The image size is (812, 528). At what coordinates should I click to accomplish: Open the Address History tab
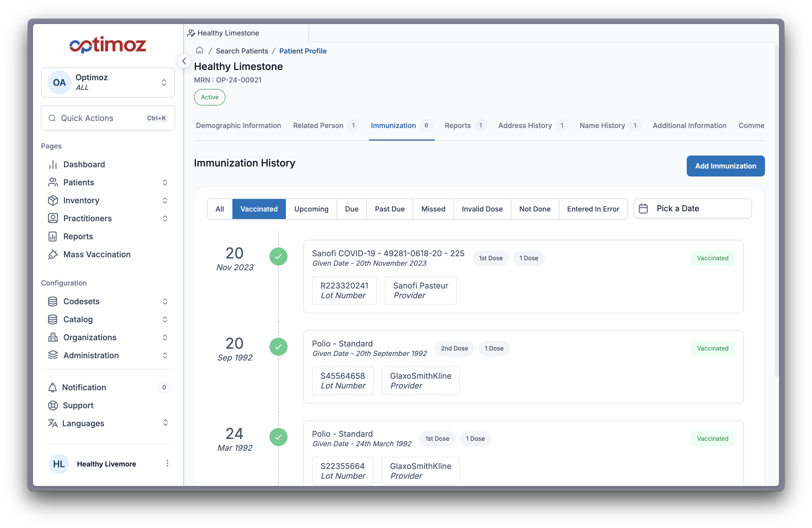tap(525, 125)
